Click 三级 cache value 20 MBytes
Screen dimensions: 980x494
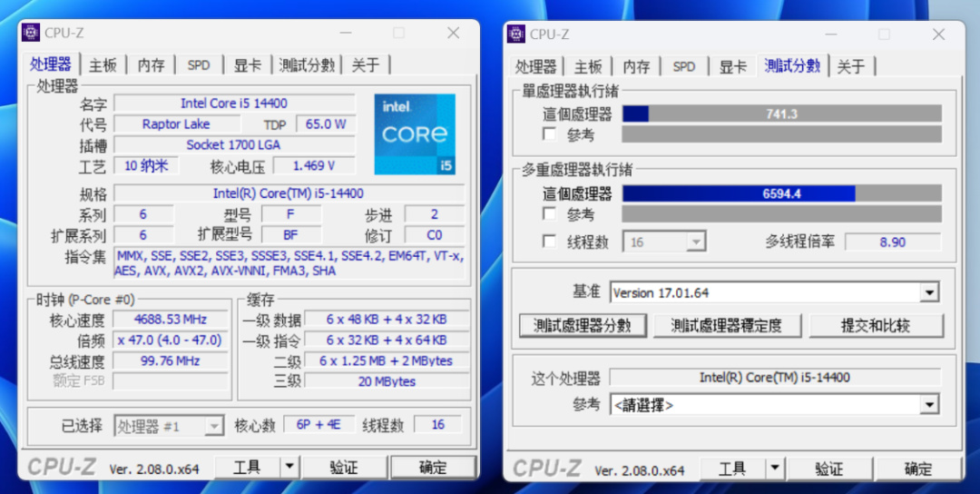click(x=387, y=381)
